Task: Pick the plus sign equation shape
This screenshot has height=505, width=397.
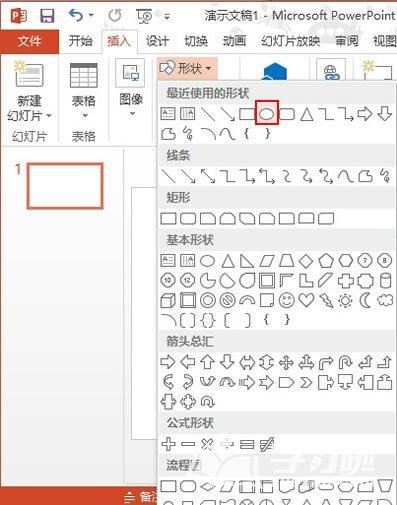Action: (x=168, y=444)
